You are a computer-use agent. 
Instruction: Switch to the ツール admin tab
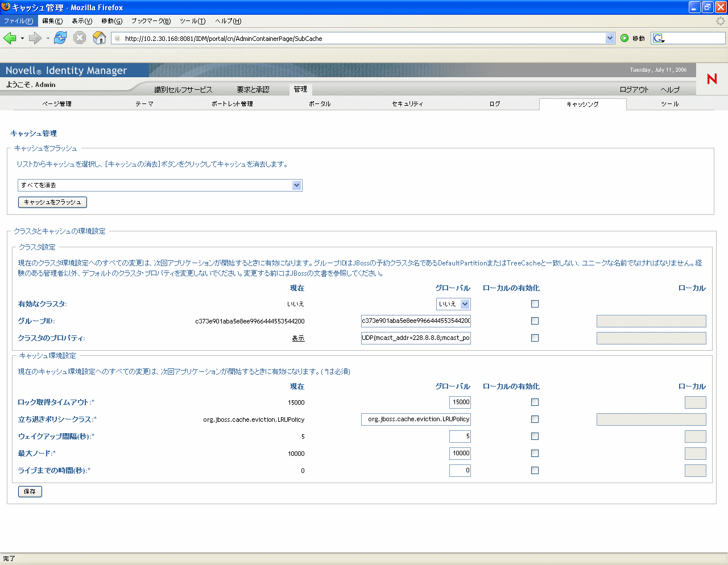670,104
